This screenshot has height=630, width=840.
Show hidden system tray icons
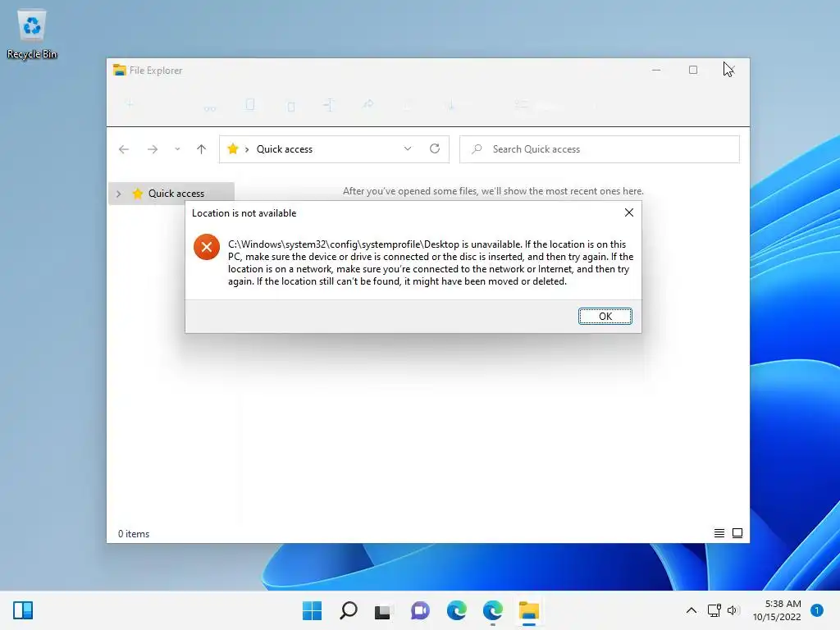[692, 610]
